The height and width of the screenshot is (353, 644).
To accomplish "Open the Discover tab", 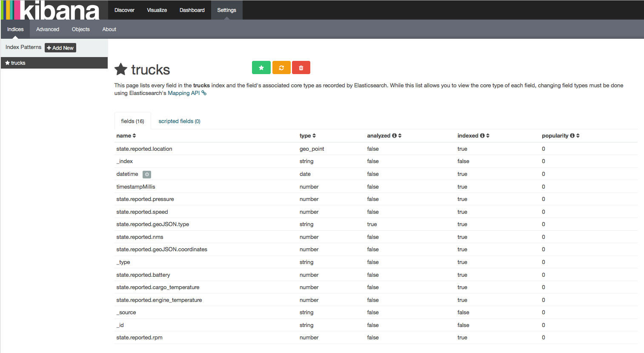I will coord(124,10).
